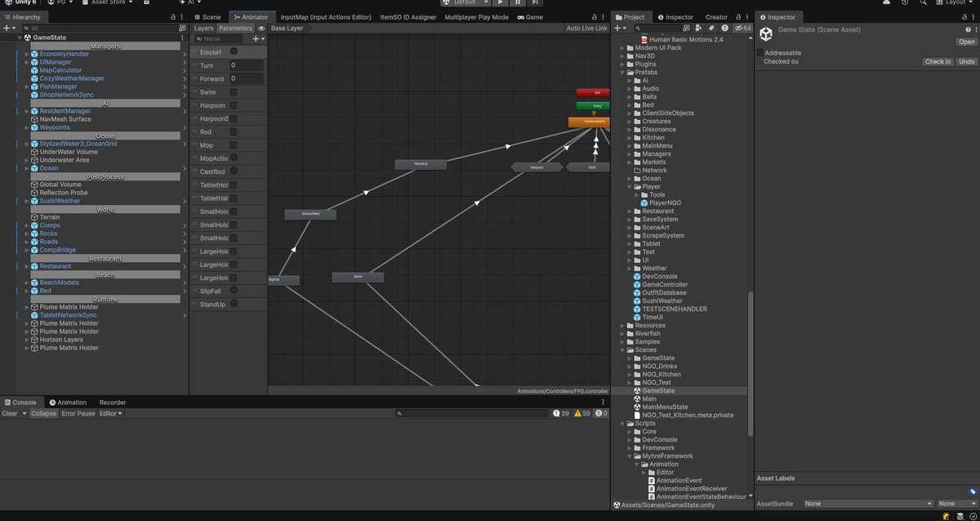Fire the SlipFall trigger parameter
Screen dimensions: 980x521
(x=234, y=290)
